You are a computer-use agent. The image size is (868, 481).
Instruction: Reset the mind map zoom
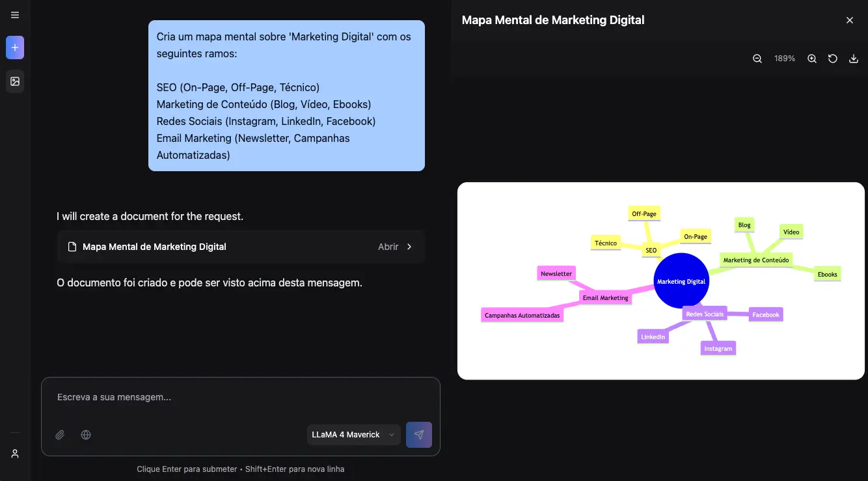[833, 59]
